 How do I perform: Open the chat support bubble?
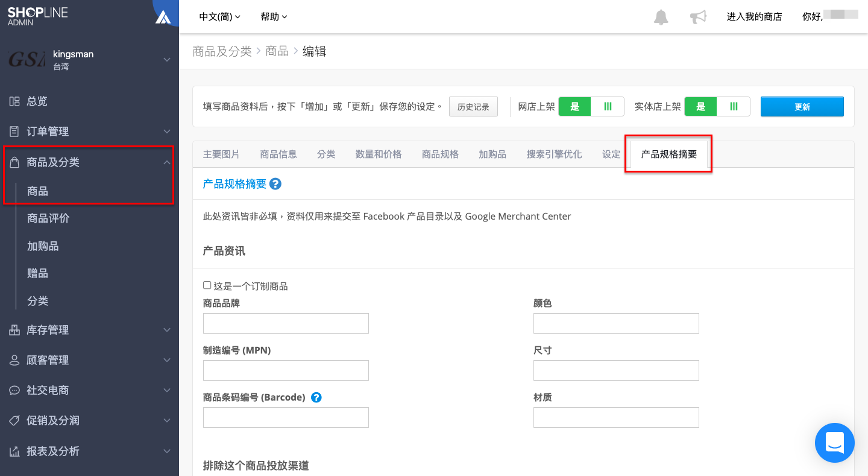tap(835, 443)
